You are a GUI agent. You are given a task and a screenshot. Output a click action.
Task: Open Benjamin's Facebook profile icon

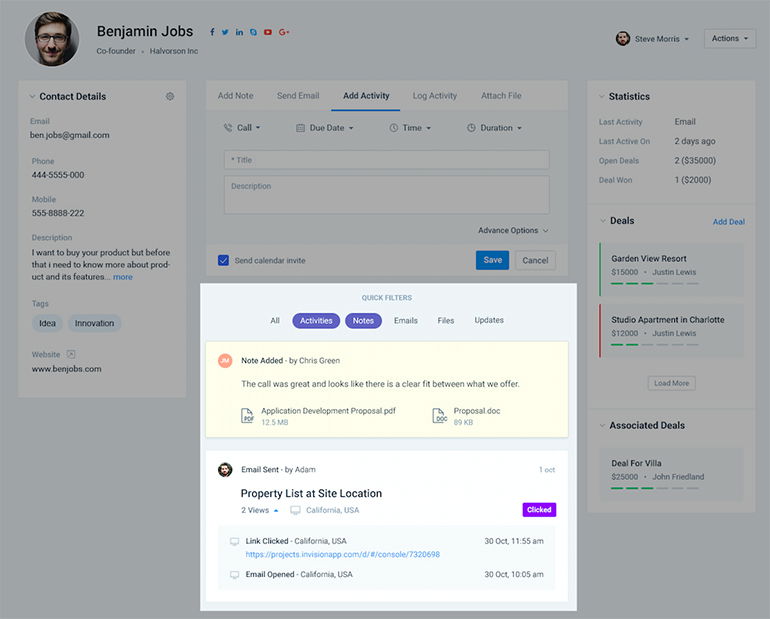[212, 32]
